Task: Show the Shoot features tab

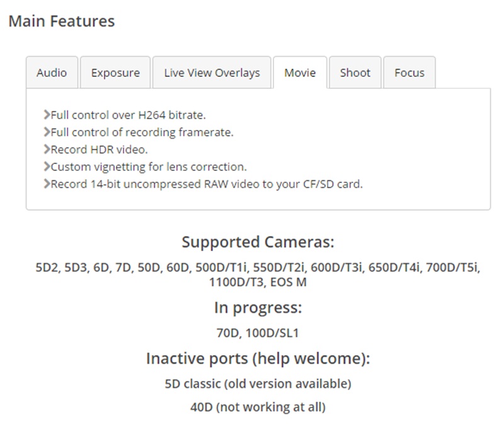Action: pyautogui.click(x=355, y=73)
